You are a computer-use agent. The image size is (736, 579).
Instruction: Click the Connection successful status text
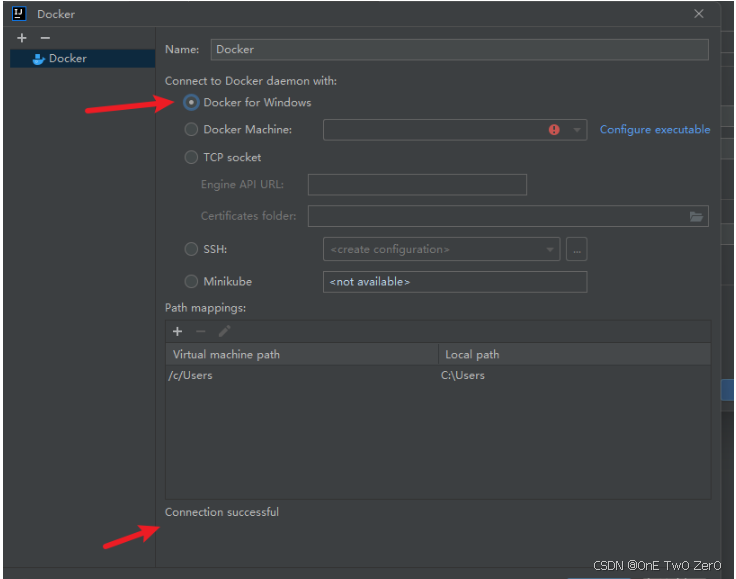222,512
